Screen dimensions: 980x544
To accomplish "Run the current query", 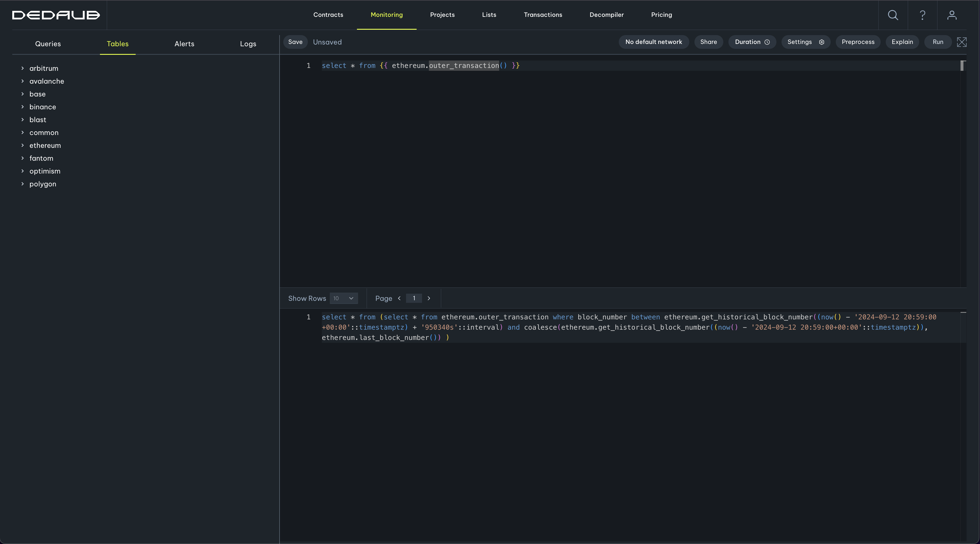I will pyautogui.click(x=938, y=42).
